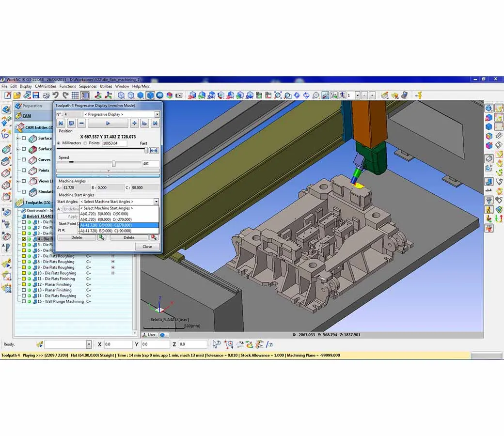This screenshot has height=436, width=504.
Task: Click the laptop computer icon in toolbar
Action: (404, 95)
